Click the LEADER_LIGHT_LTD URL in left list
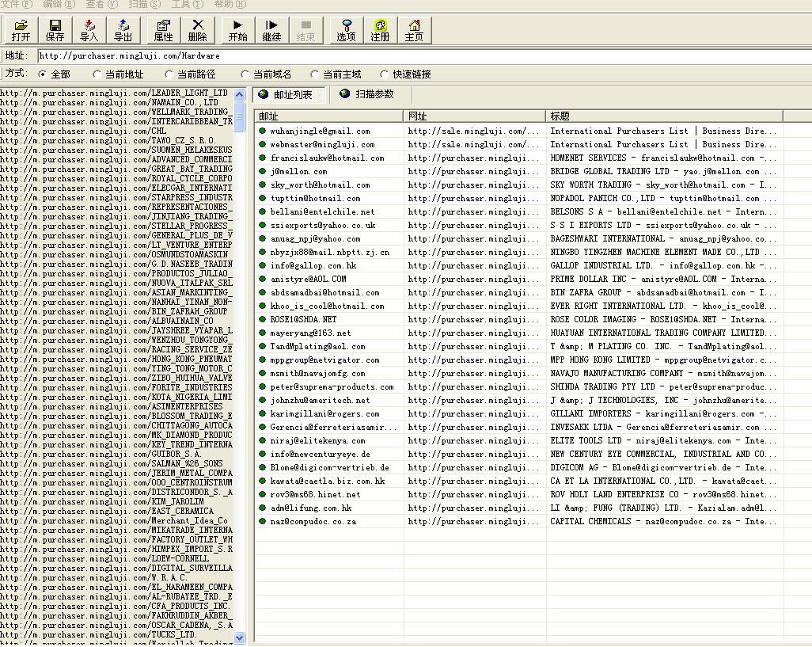Viewport: 812px width, 647px height. tap(114, 93)
